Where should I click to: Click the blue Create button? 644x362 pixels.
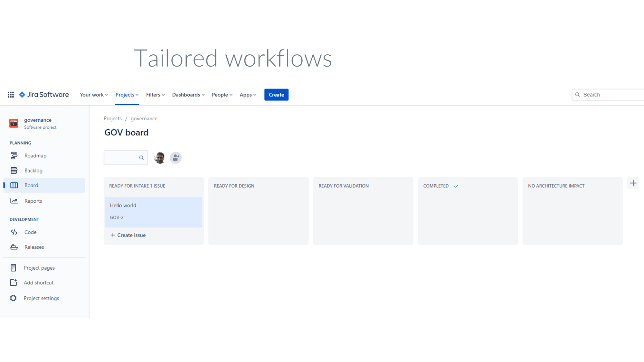click(276, 95)
